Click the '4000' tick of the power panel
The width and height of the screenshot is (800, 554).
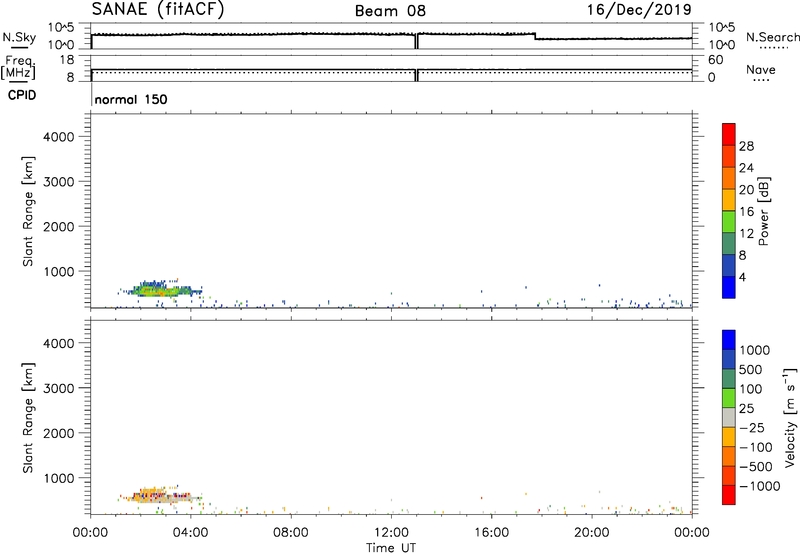[59, 137]
